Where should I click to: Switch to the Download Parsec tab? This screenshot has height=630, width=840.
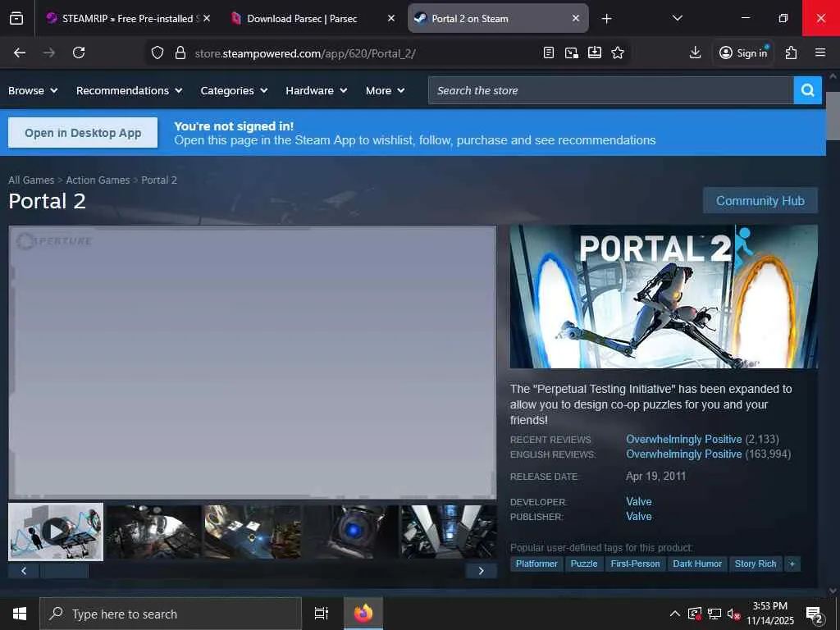click(x=313, y=18)
